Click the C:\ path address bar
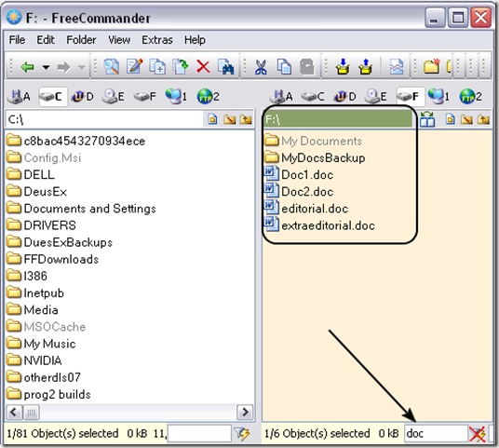499x448 pixels. 104,119
